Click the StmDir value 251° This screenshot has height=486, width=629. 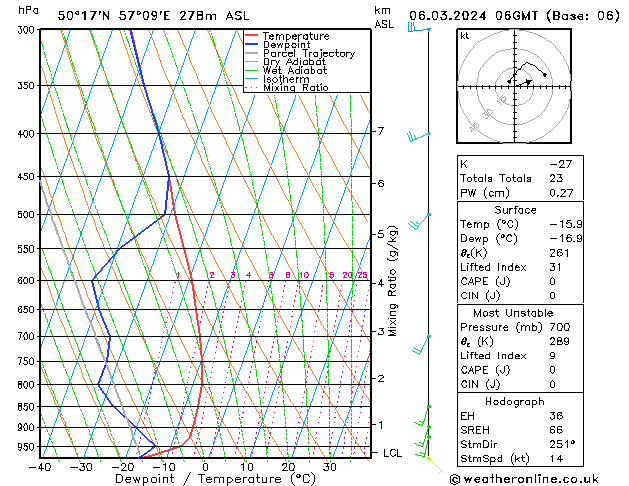point(562,444)
